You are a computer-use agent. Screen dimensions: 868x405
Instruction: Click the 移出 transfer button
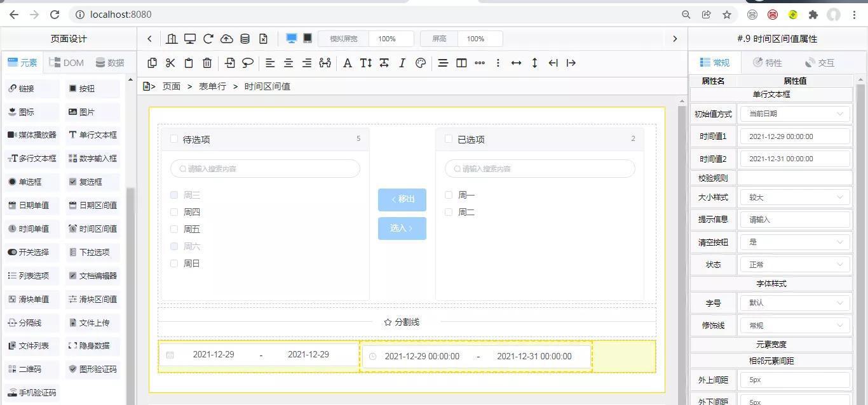point(402,199)
